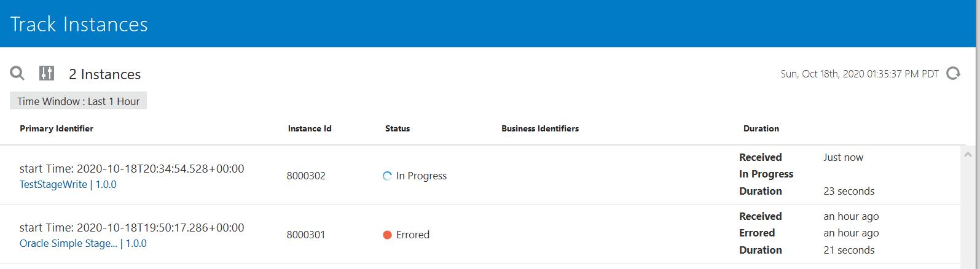Open the TestStageWrite | 1.0.0 link
This screenshot has width=980, height=269.
pyautogui.click(x=68, y=184)
